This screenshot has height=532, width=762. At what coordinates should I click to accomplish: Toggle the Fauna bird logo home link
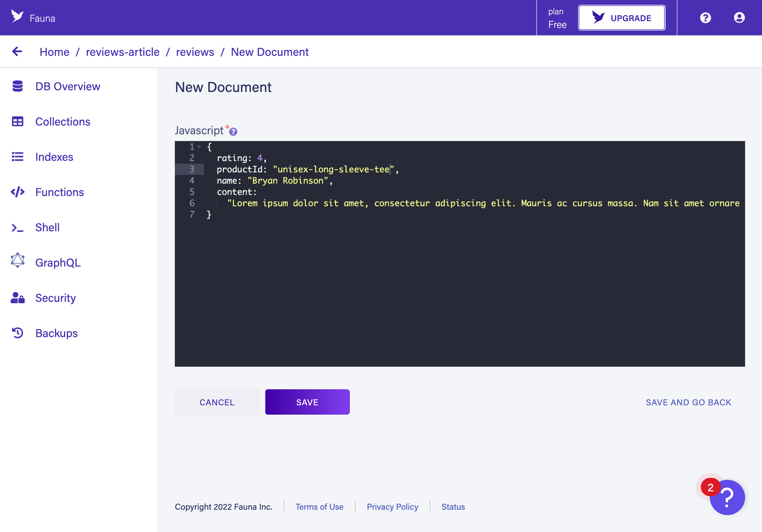coord(17,17)
